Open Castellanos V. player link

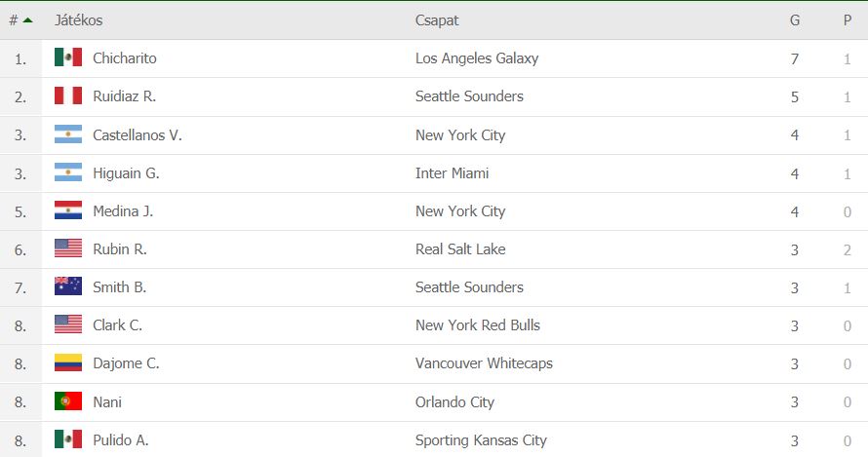138,135
